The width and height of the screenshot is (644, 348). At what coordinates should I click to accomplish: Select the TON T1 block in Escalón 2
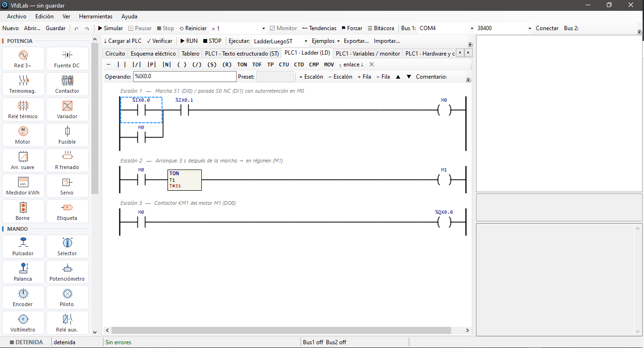coord(184,180)
